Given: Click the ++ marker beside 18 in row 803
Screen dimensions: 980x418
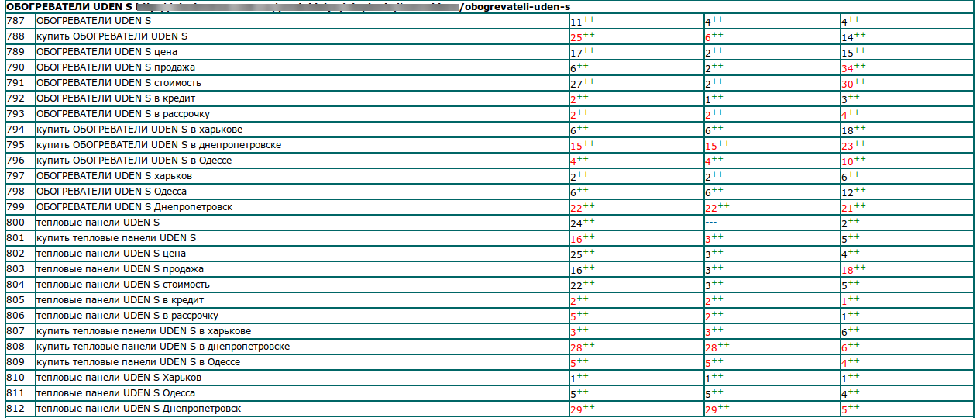Looking at the screenshot, I should (x=860, y=268).
